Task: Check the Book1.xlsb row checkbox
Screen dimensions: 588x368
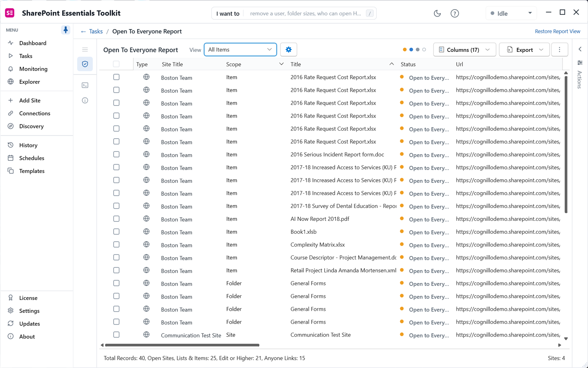Action: (116, 231)
